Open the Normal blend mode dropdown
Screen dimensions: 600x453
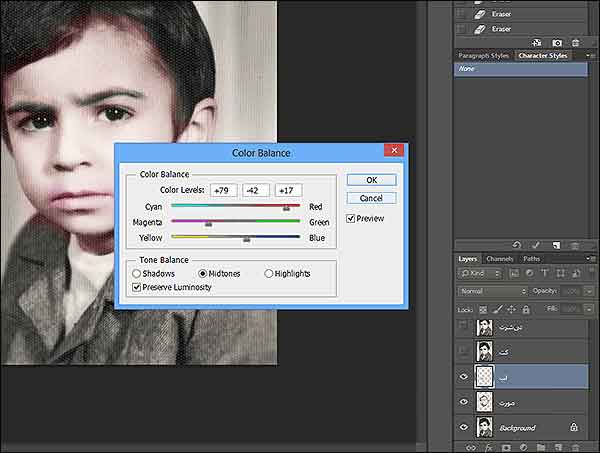[x=492, y=291]
